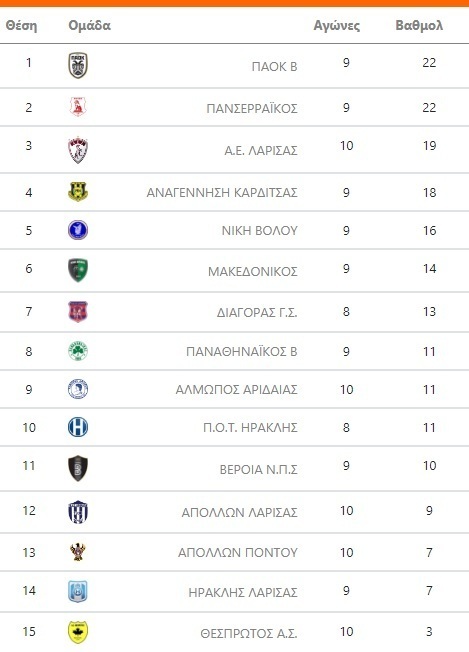Open the ΗΡΑΚΛΗΣ ΛΑΡΙΣΑΣ team link
The height and width of the screenshot is (652, 469).
(x=243, y=592)
